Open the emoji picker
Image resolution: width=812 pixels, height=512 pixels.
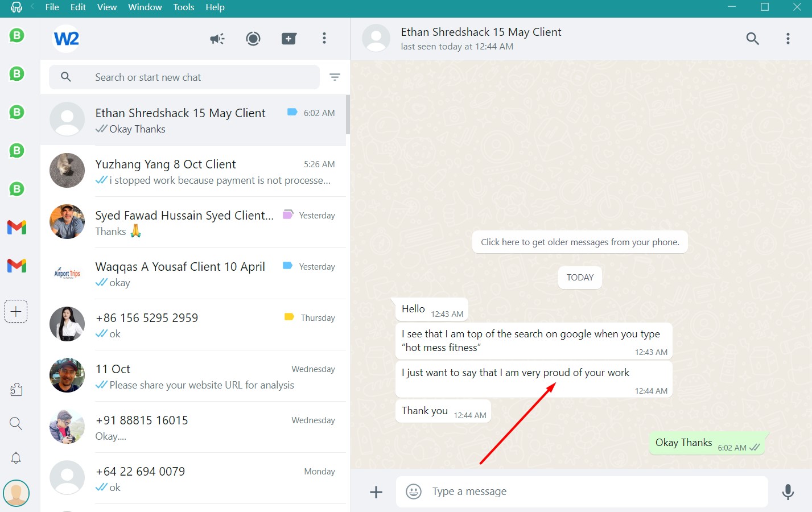pyautogui.click(x=414, y=492)
